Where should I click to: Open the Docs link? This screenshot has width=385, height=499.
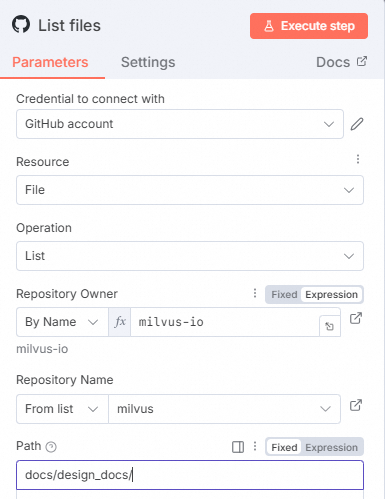[x=341, y=62]
